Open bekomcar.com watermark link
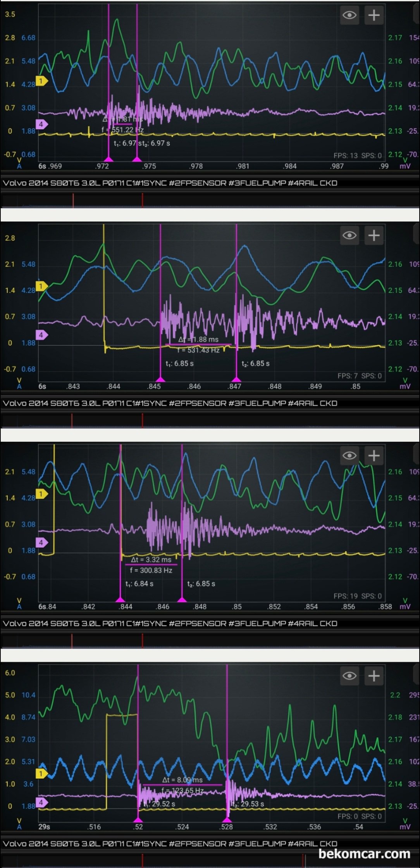This screenshot has height=868, width=420. click(x=364, y=854)
